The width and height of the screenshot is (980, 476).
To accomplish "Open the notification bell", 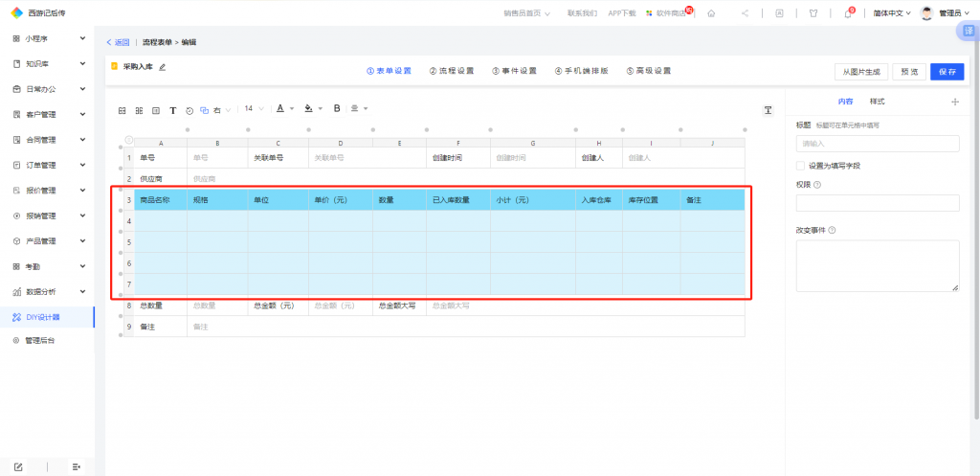I will (x=848, y=13).
